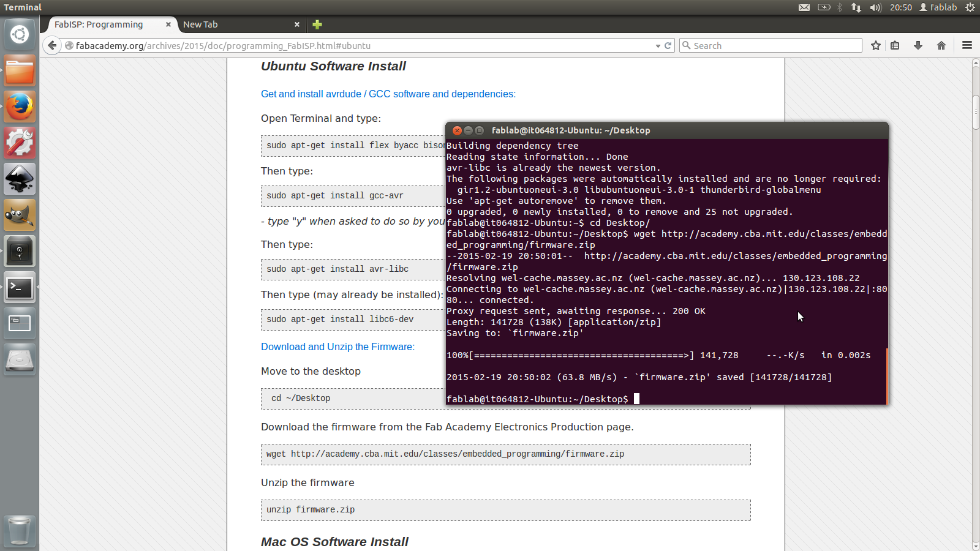Image resolution: width=980 pixels, height=551 pixels.
Task: Click the sudo apt-get install flex byacc block
Action: click(353, 146)
